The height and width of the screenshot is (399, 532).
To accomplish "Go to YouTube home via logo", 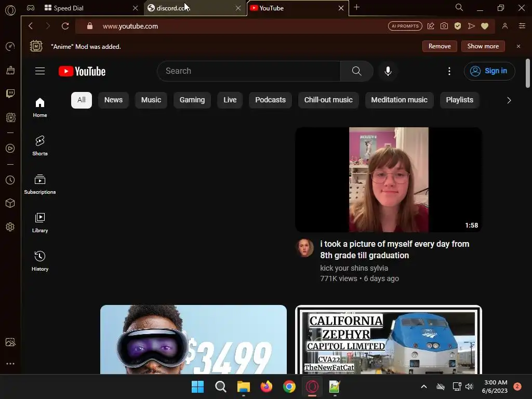I will (x=82, y=71).
